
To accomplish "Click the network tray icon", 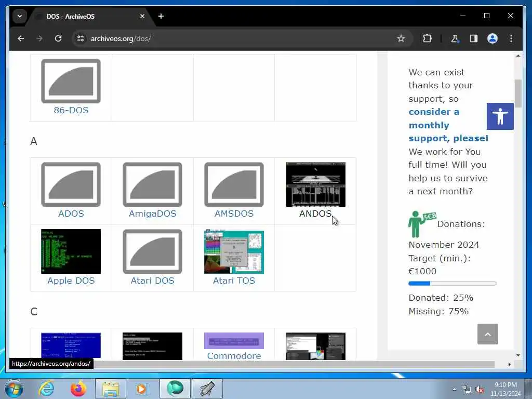I will coord(467,390).
